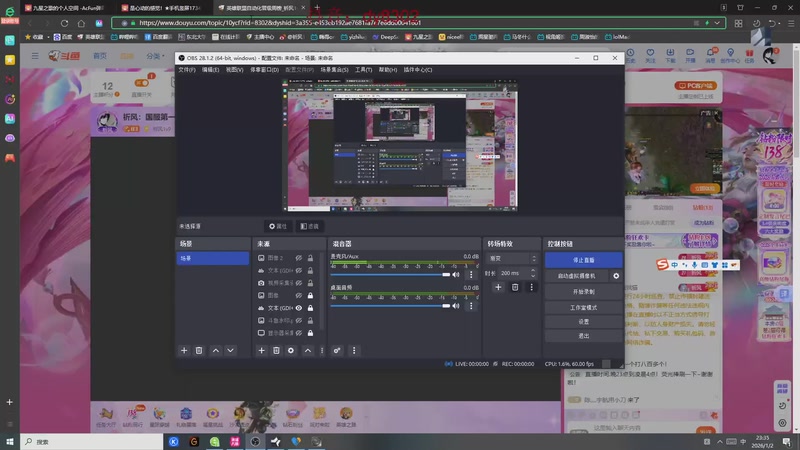
Task: Click the Windows taskbar 搜索 search box
Action: 92,441
